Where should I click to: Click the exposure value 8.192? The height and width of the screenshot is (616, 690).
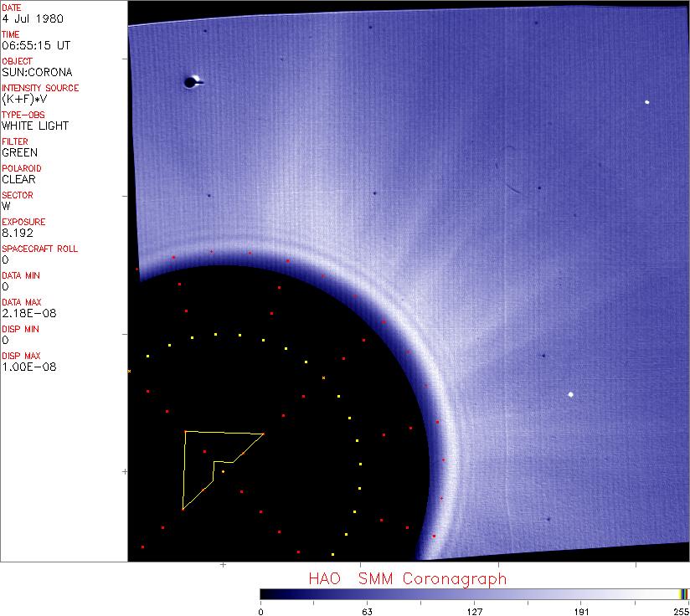(18, 233)
